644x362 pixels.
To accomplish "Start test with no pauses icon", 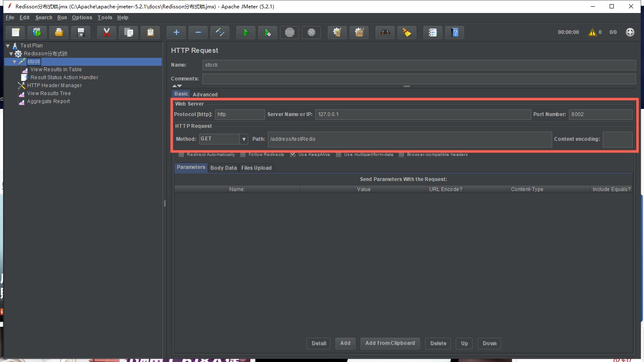I will (x=267, y=32).
